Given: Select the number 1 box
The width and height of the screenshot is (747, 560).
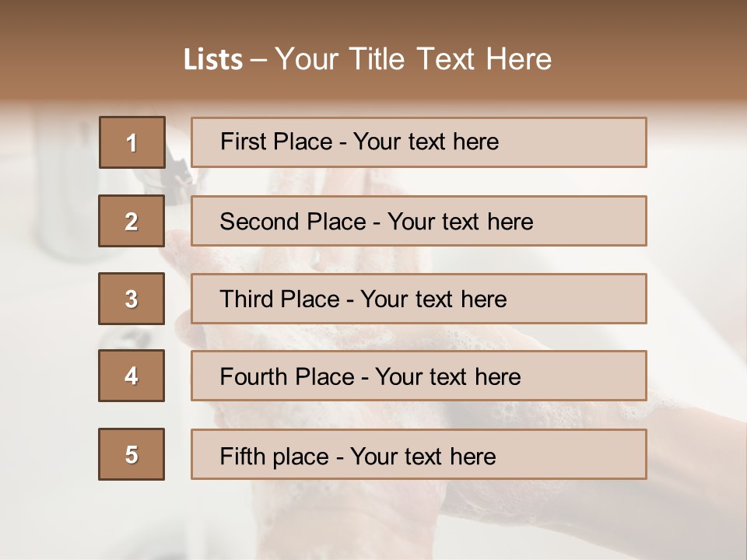Looking at the screenshot, I should 132,142.
